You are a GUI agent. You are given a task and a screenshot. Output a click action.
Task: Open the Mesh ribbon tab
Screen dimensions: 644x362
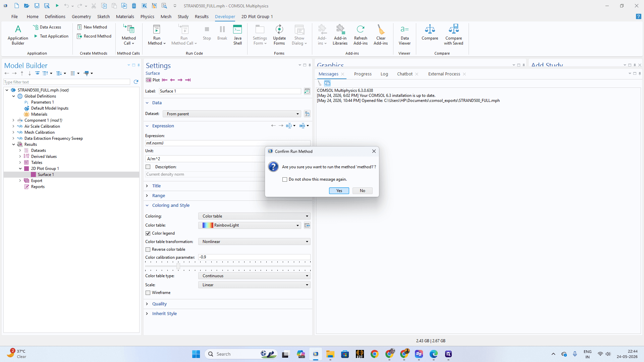pos(166,16)
